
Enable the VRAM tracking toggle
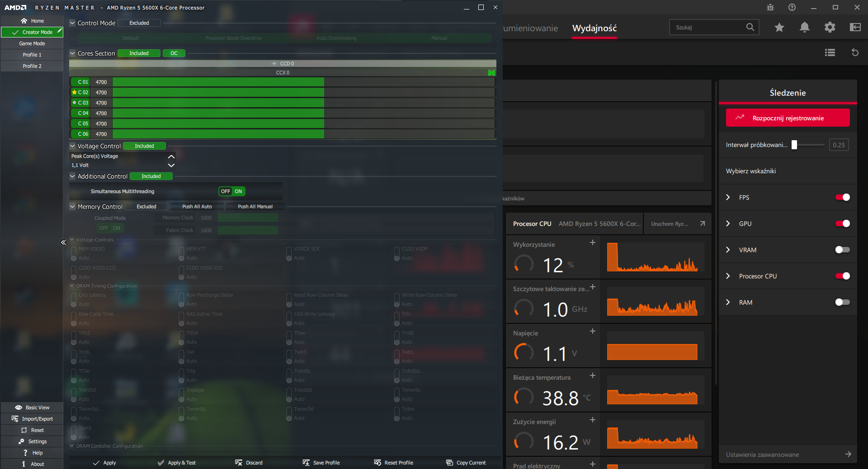(842, 250)
